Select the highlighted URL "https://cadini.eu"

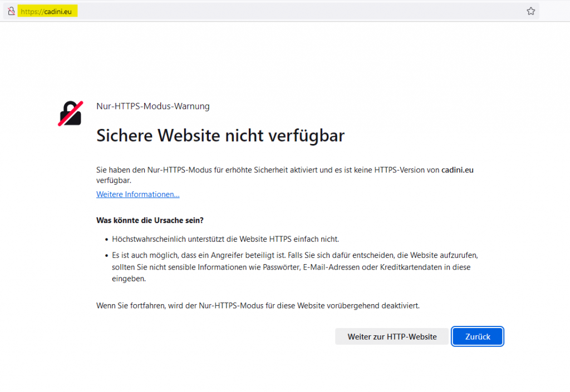(x=47, y=10)
